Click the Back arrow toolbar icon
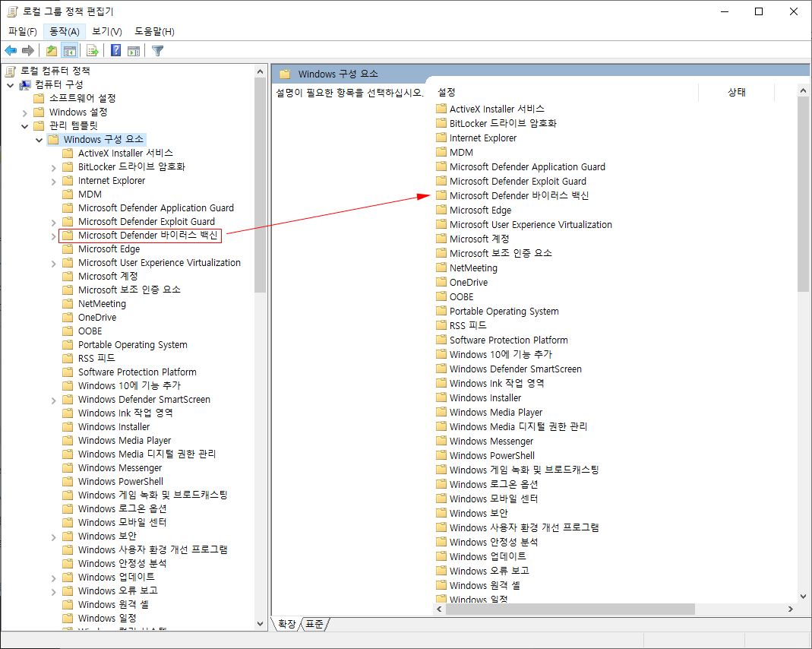Viewport: 812px width, 649px height. [x=11, y=50]
